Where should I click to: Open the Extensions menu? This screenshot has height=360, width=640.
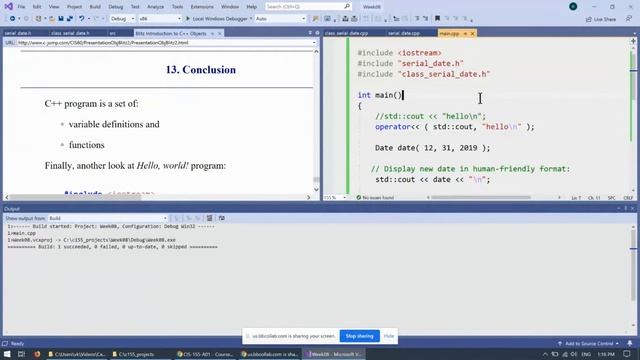pyautogui.click(x=202, y=7)
